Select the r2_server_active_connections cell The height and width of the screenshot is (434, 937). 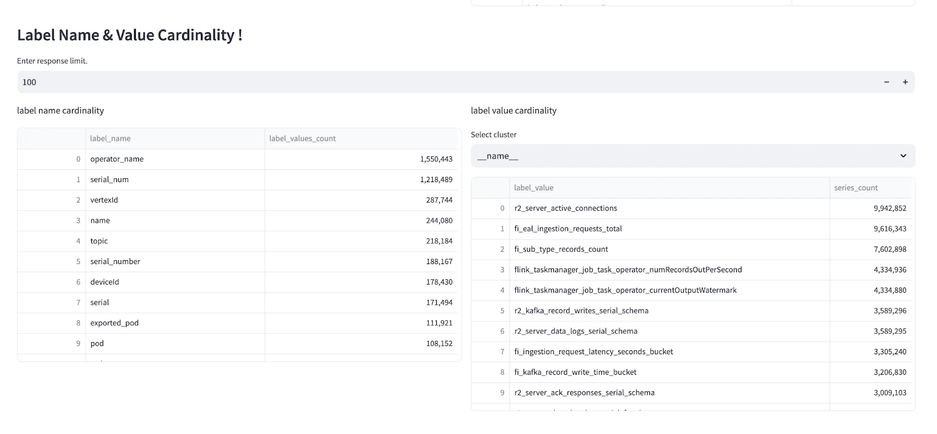coord(669,208)
